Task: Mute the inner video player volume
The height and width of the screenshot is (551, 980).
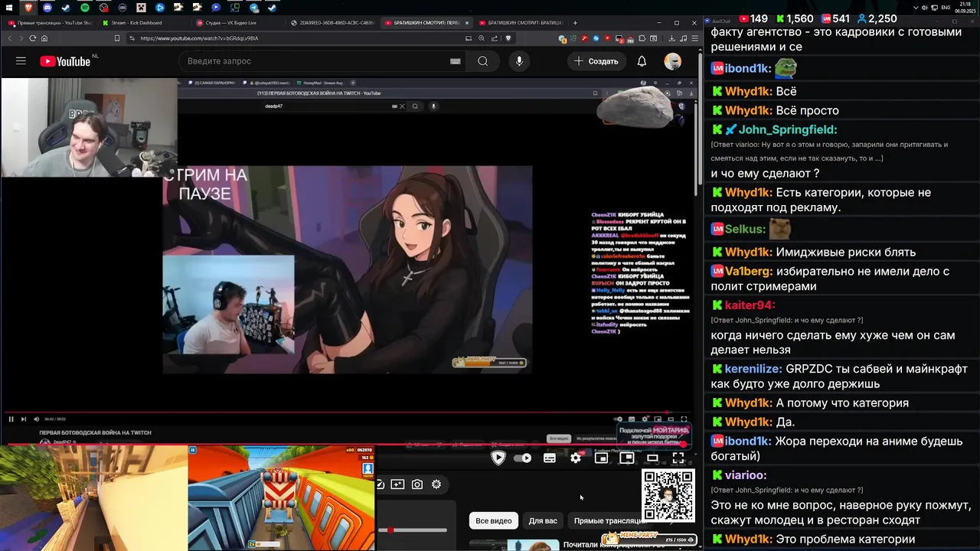Action: click(x=36, y=419)
